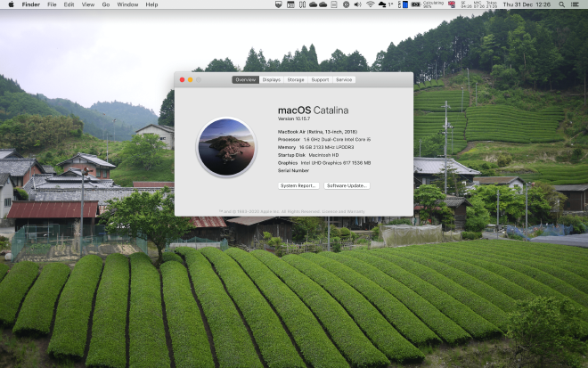The height and width of the screenshot is (368, 588).
Task: Click the System Report button
Action: coord(298,185)
